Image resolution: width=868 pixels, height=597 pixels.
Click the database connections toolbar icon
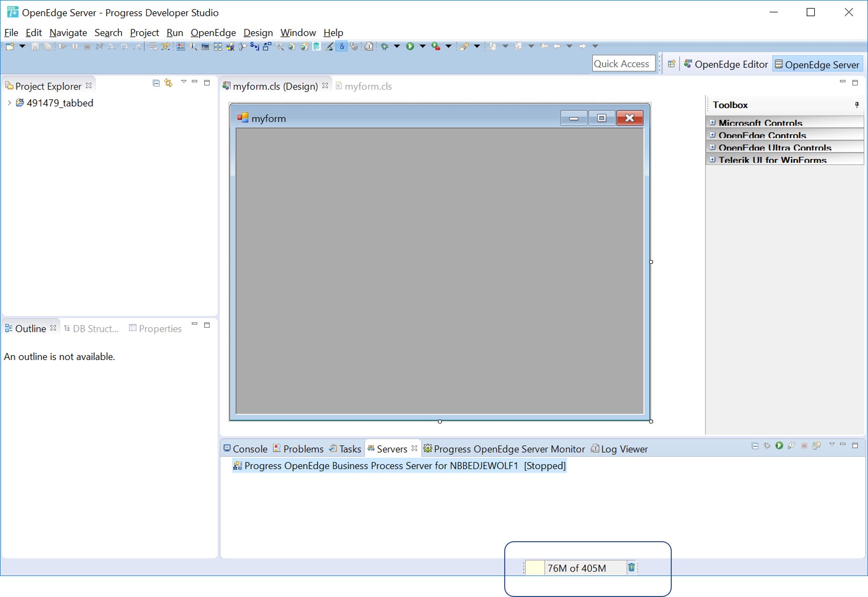point(316,46)
